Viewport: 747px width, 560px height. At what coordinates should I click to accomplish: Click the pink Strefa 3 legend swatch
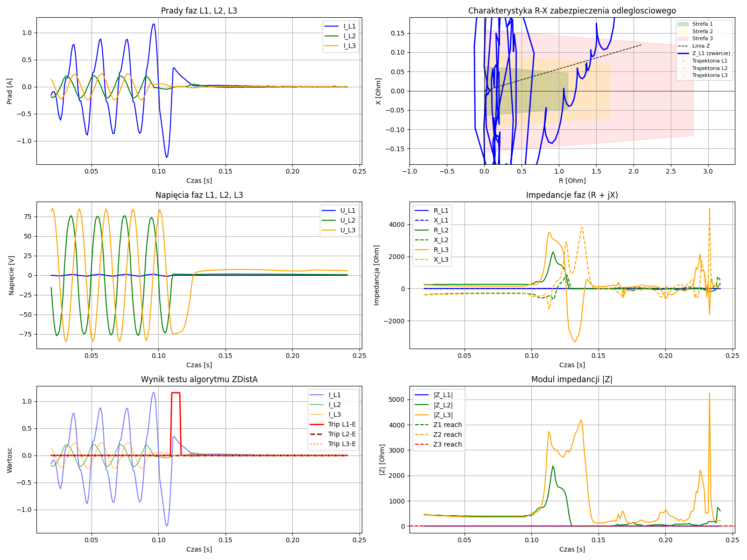[x=683, y=39]
